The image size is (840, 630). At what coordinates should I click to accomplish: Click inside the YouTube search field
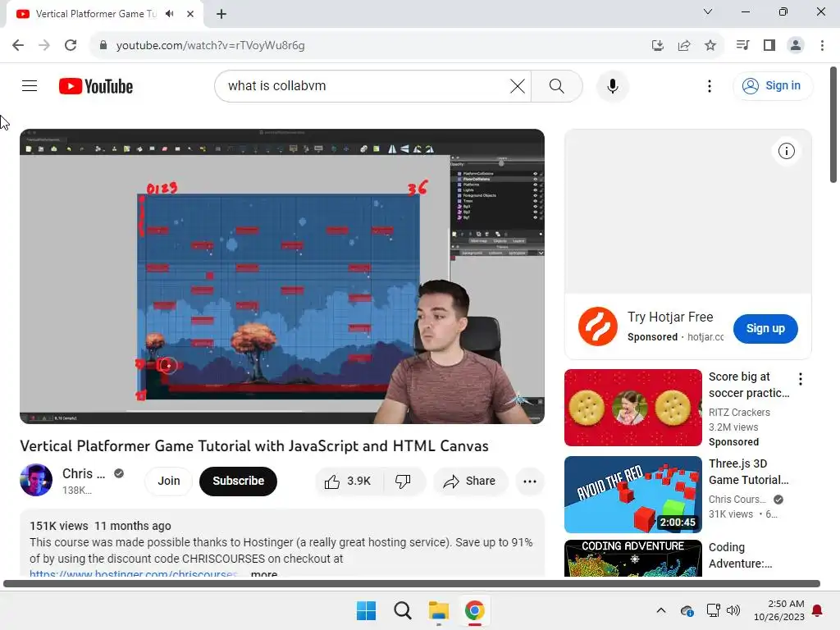364,85
